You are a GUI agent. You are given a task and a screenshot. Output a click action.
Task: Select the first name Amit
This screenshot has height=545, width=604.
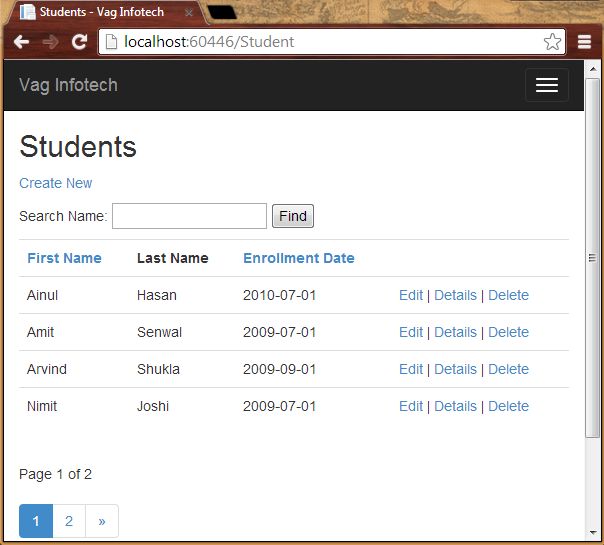[40, 332]
